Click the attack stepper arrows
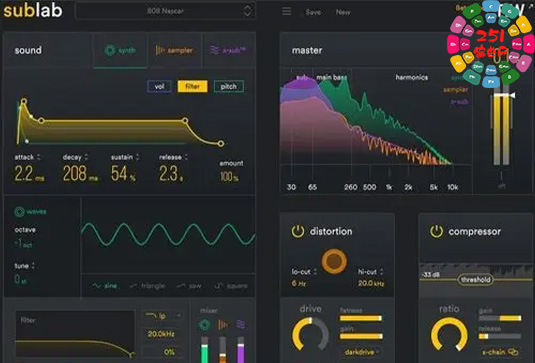 39,157
